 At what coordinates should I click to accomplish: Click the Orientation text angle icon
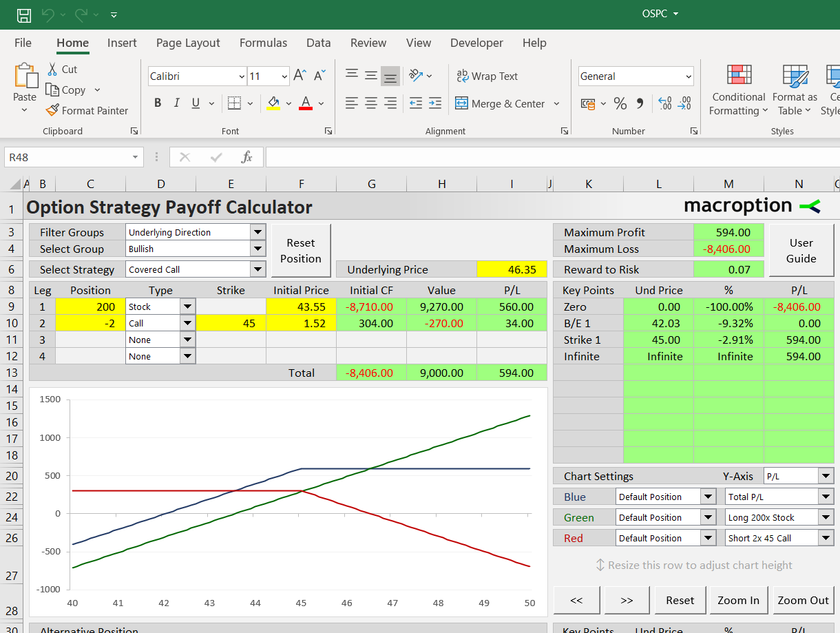[415, 76]
